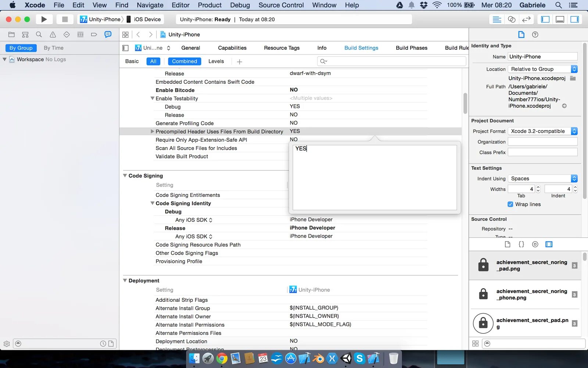Toggle the projects and targets list
This screenshot has width=588, height=368.
(126, 48)
